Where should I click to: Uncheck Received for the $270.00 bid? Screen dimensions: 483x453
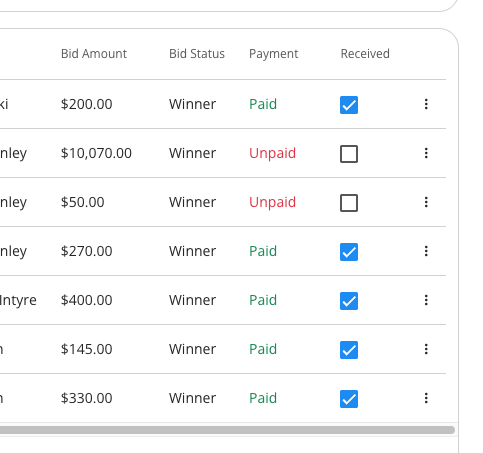pyautogui.click(x=349, y=252)
